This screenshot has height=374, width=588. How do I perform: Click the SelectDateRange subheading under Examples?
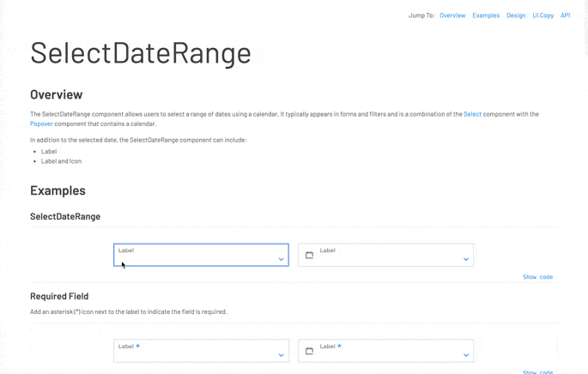(65, 216)
